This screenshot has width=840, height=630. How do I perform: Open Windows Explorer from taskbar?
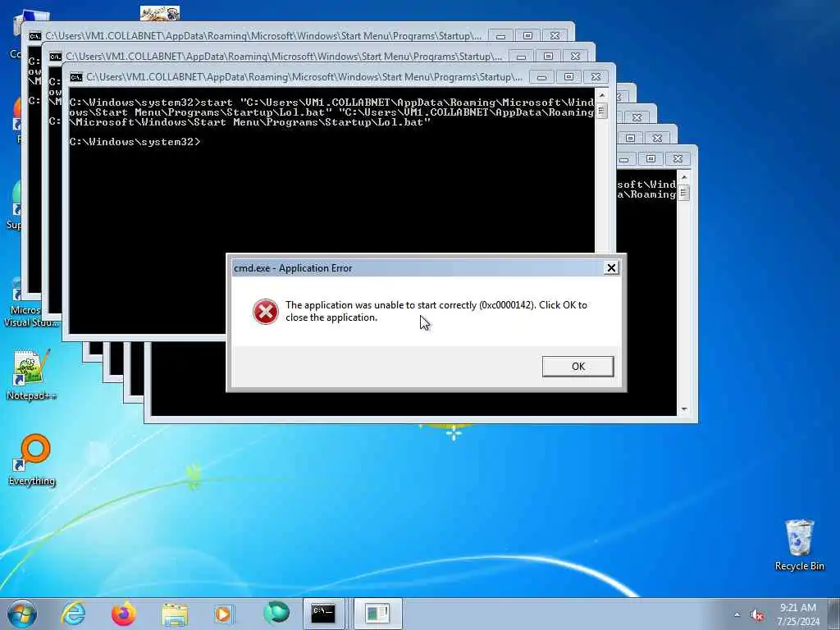point(175,614)
